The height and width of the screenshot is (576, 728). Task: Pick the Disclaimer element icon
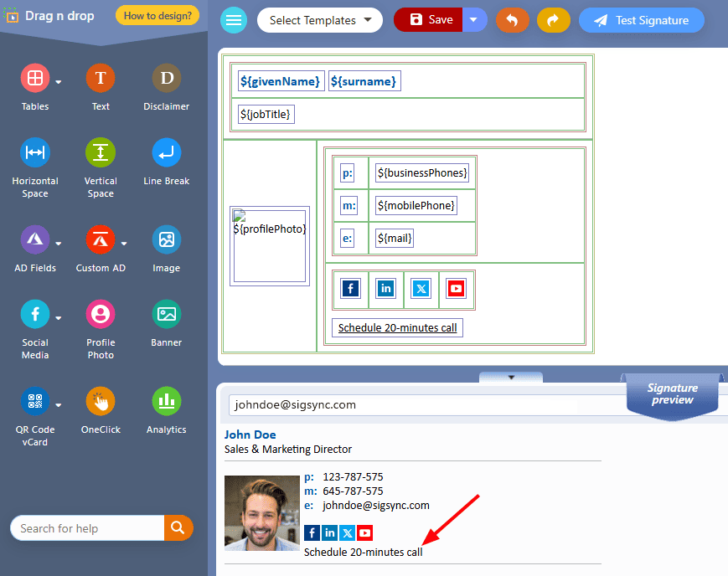pyautogui.click(x=166, y=78)
